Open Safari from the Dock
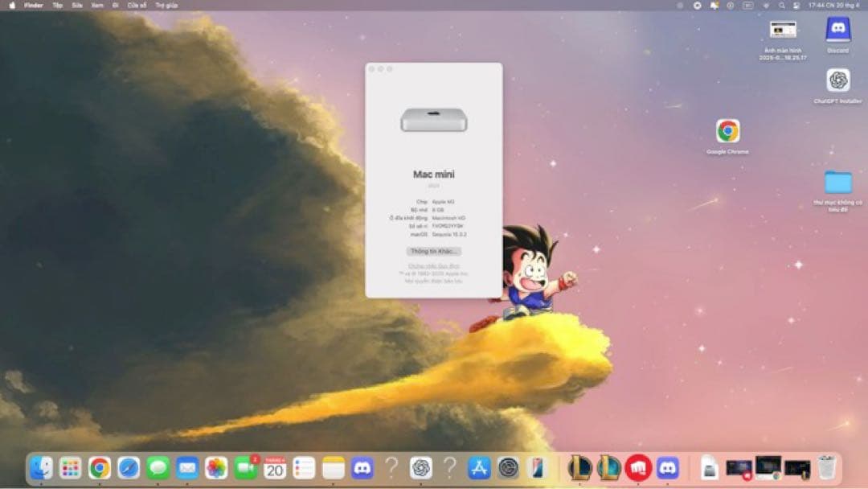 click(127, 471)
